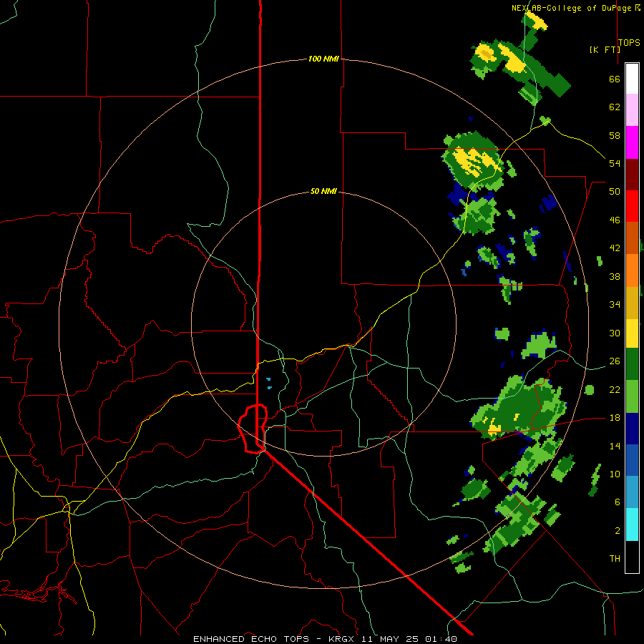Select the navy blue legend swatch

(x=632, y=429)
